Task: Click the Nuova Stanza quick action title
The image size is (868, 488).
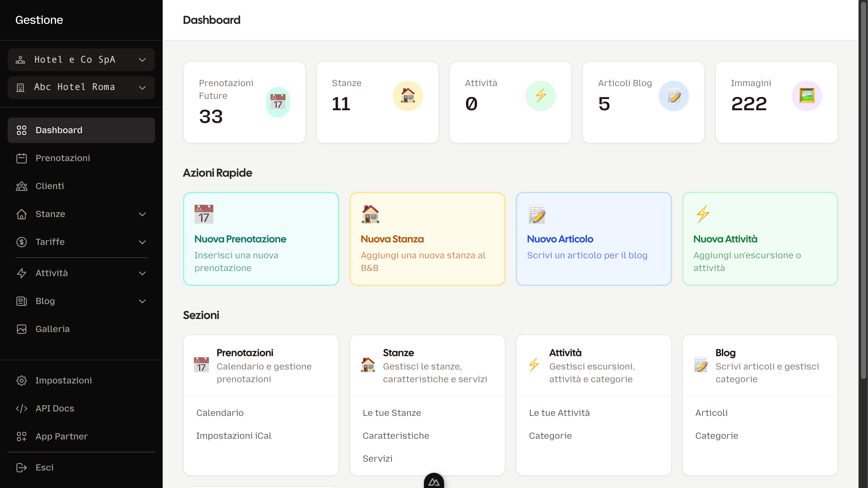Action: click(x=392, y=239)
